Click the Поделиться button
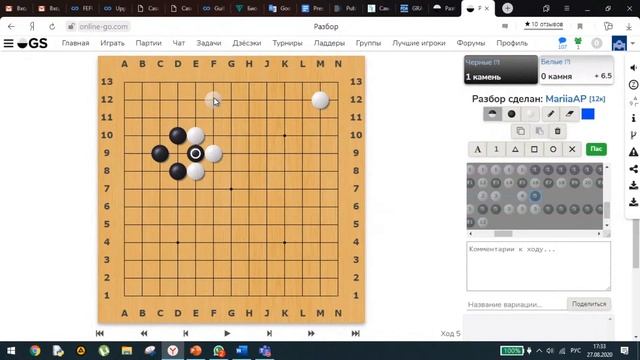The image size is (640, 360). 589,304
